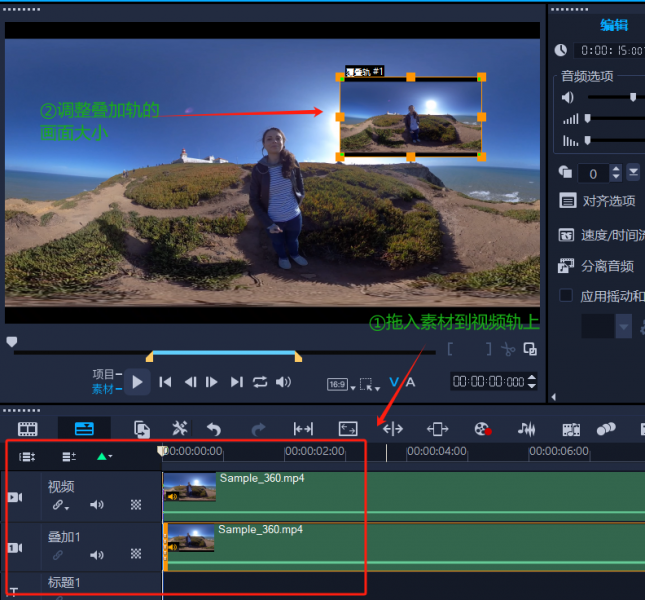Enable the 应用摇动和缩放 checkbox
The height and width of the screenshot is (600, 645).
tap(567, 296)
